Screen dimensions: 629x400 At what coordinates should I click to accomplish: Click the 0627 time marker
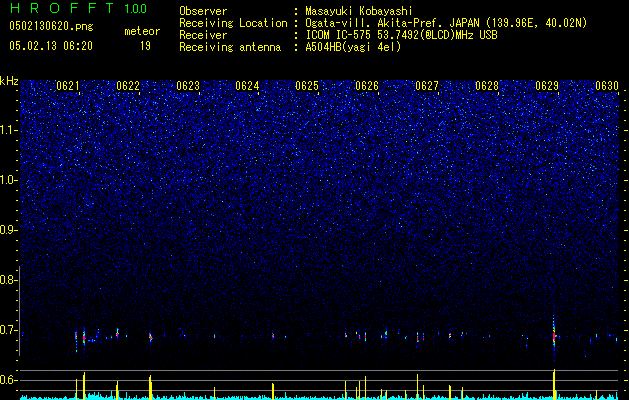pyautogui.click(x=427, y=86)
